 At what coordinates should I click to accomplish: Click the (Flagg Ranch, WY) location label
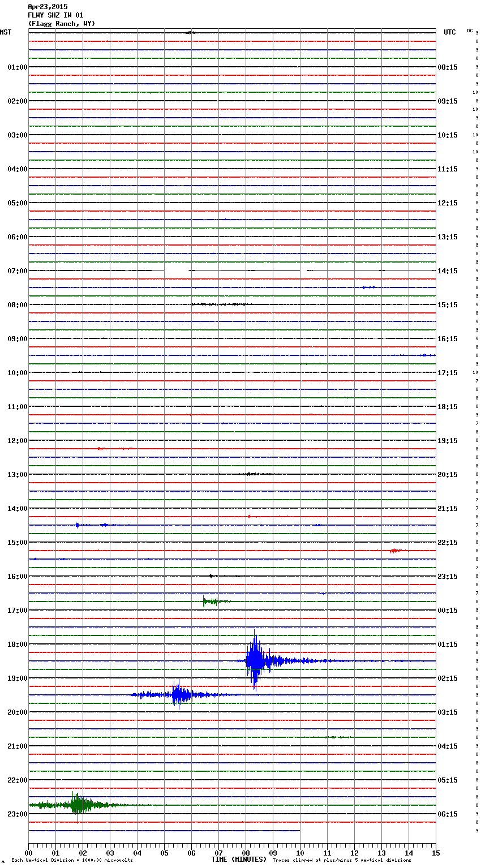point(62,24)
